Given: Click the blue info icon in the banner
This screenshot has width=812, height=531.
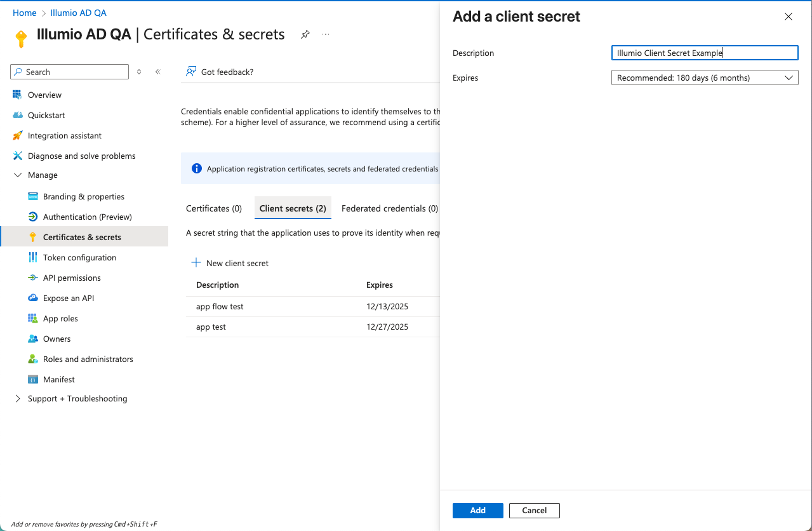Looking at the screenshot, I should pyautogui.click(x=197, y=169).
